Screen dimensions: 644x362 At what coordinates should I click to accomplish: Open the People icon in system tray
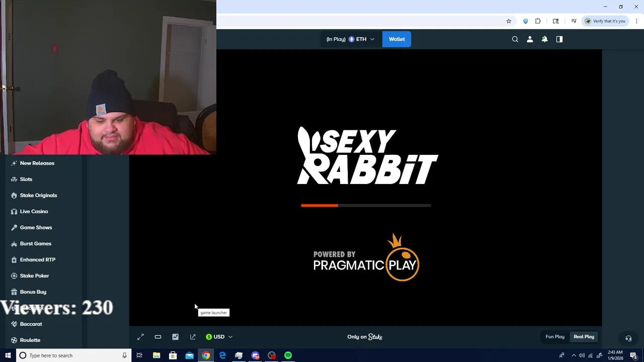561,355
